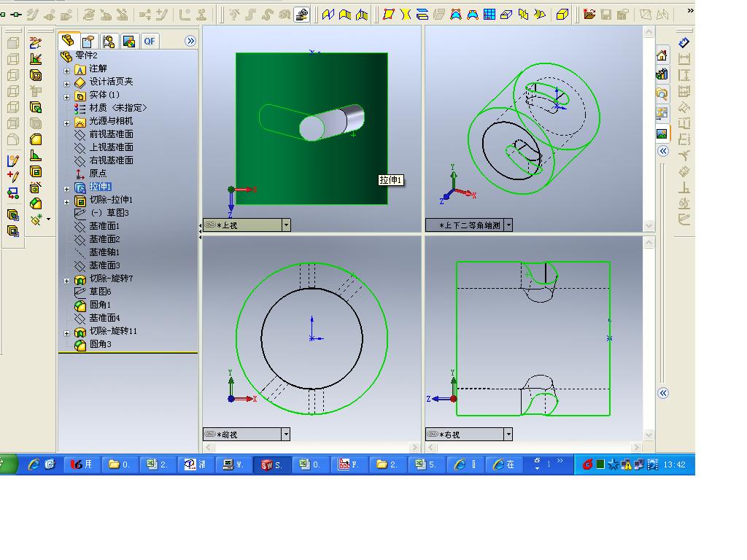Click the lower double-chevron collapse button
This screenshot has height=560, width=747.
click(x=663, y=393)
